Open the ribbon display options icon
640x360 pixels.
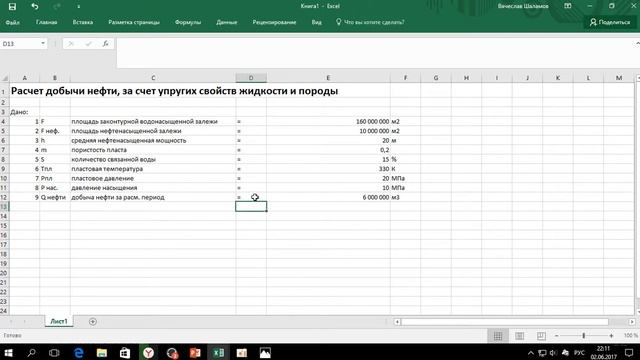pos(568,6)
